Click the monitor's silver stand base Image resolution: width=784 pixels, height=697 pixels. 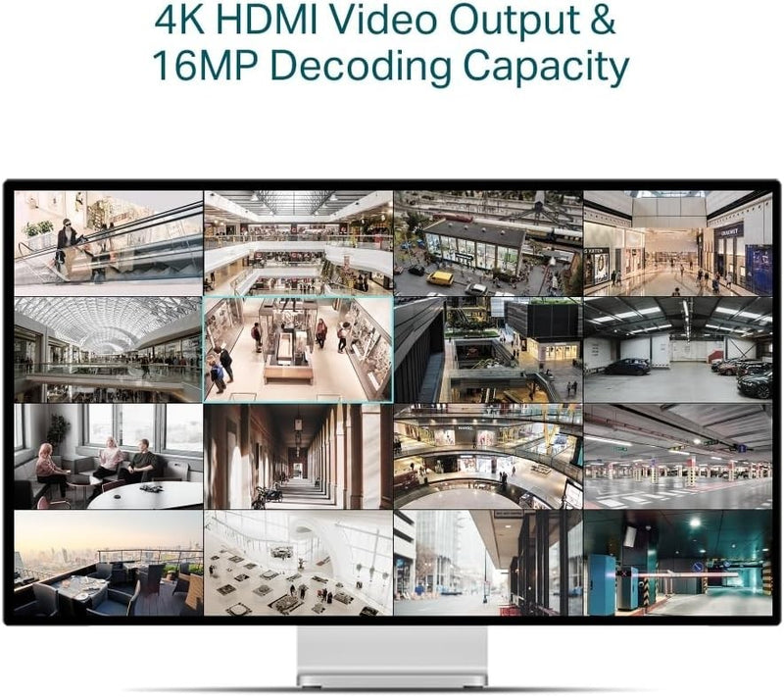point(392,680)
